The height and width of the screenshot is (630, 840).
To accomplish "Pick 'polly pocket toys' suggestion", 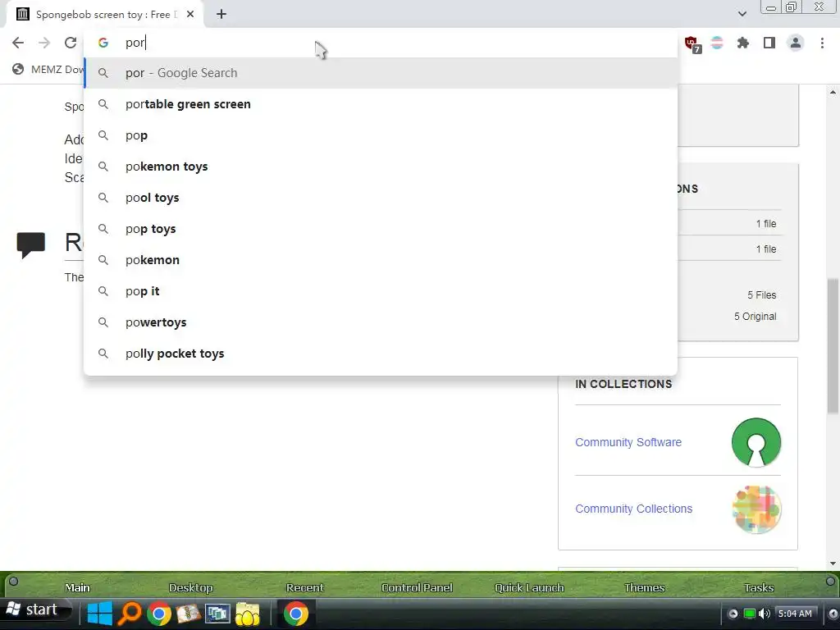I will pos(381,354).
